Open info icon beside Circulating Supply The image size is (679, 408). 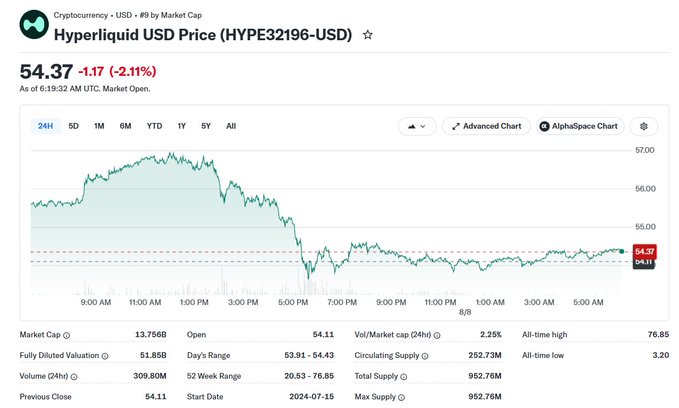pyautogui.click(x=425, y=356)
